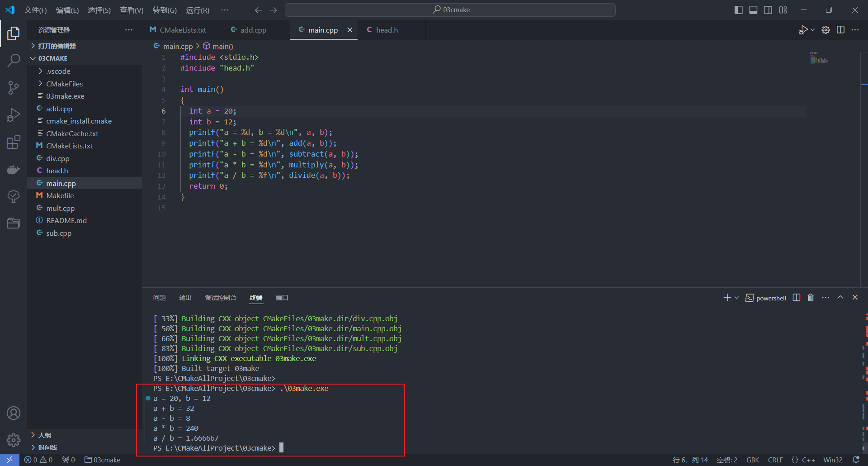Click the editor minimap preview
Image resolution: width=868 pixels, height=466 pixels.
pos(818,58)
